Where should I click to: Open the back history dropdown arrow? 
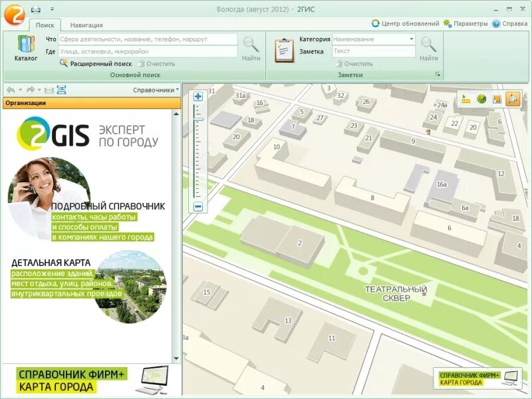pyautogui.click(x=21, y=90)
